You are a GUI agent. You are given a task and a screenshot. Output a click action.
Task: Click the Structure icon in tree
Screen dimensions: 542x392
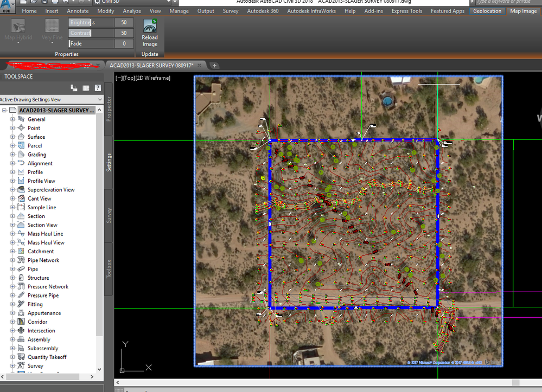(21, 278)
